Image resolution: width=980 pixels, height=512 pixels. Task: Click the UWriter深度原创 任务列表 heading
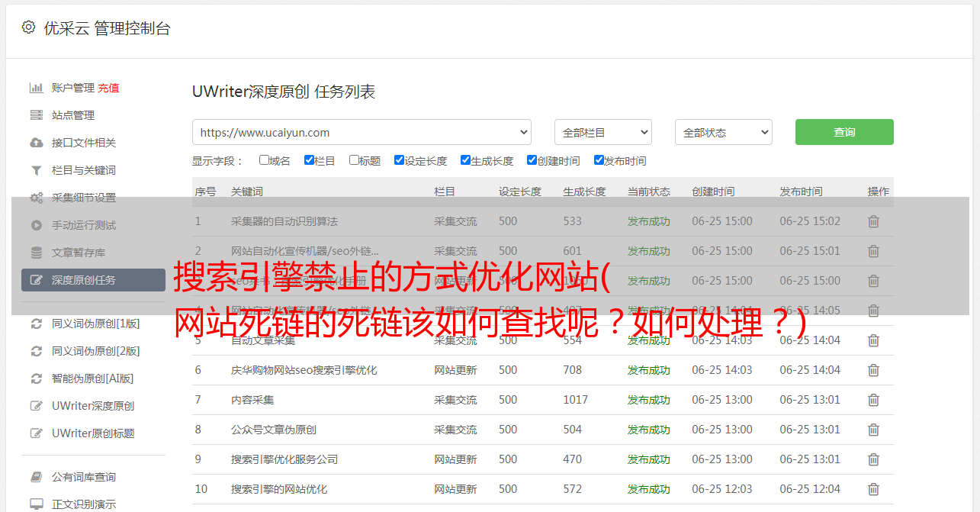(284, 92)
